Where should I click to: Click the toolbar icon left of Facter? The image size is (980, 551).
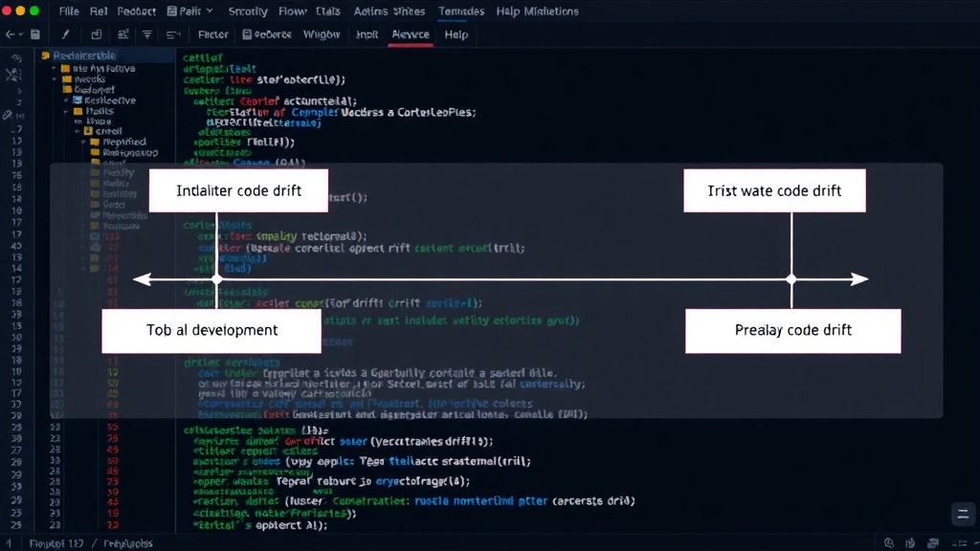pos(173,34)
